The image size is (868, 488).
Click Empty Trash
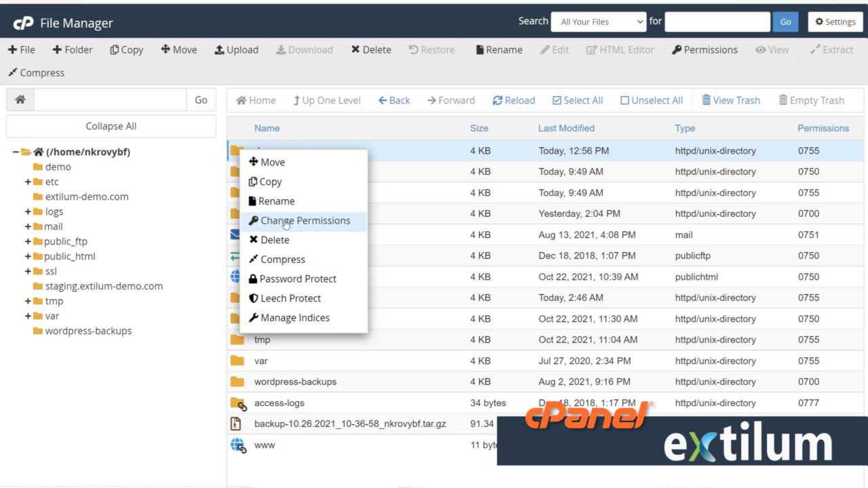pyautogui.click(x=811, y=100)
